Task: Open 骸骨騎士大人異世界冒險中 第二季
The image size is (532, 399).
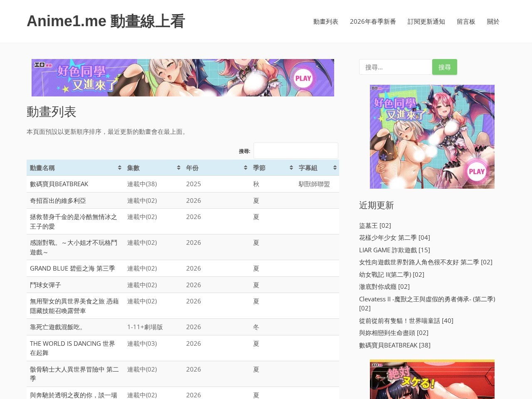Action: 74,374
